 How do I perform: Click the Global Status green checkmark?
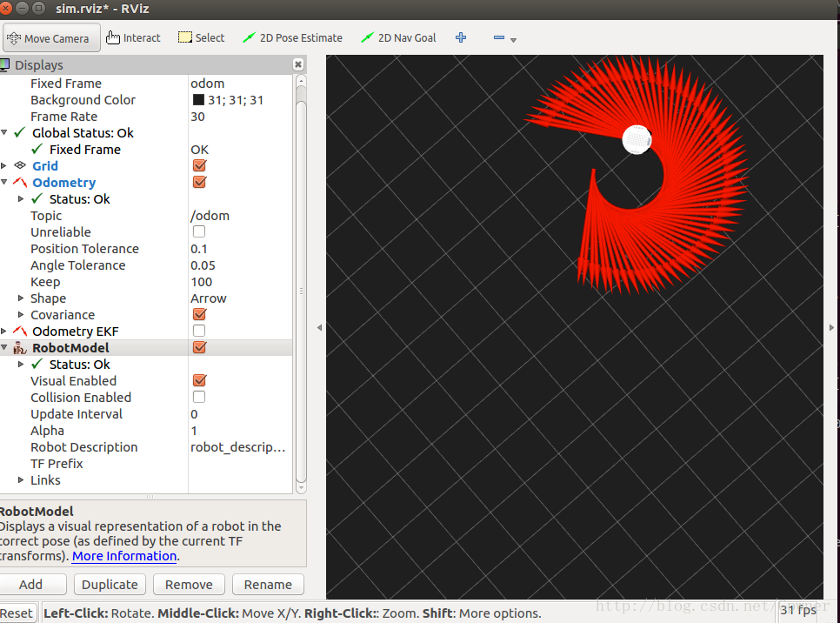click(x=20, y=132)
